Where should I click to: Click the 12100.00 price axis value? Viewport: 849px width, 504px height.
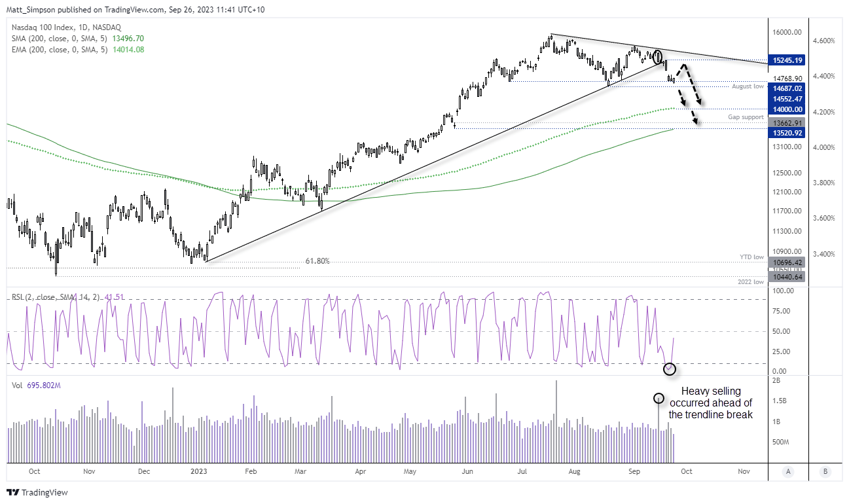point(787,192)
